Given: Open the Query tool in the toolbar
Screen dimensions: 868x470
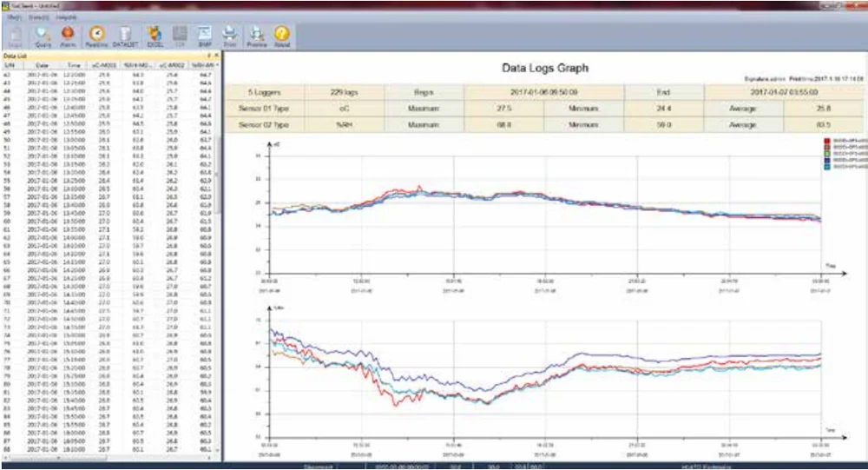Looking at the screenshot, I should pos(43,37).
